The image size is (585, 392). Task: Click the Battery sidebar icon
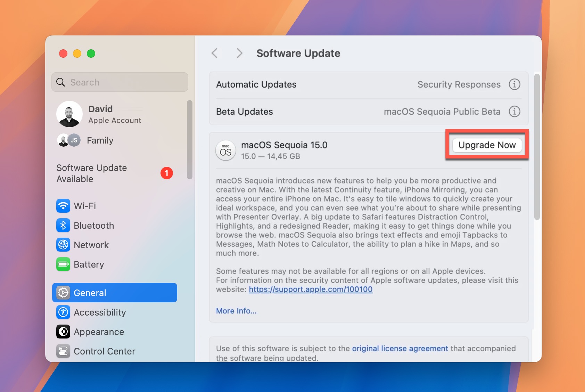point(63,264)
